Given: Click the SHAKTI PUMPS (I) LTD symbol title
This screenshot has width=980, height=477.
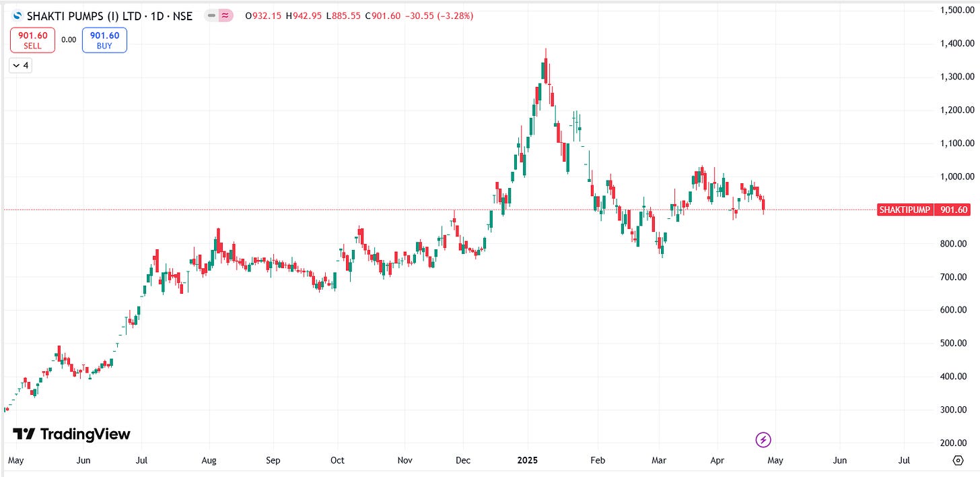Looking at the screenshot, I should point(110,15).
